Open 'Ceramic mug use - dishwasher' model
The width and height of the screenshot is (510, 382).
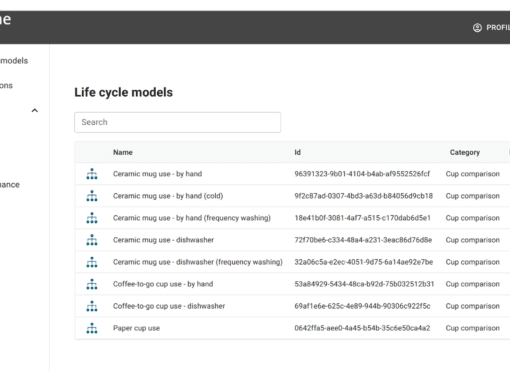(163, 240)
